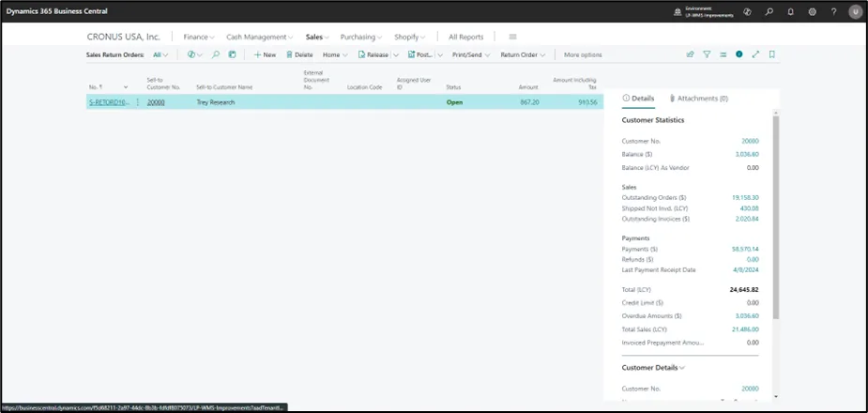The image size is (868, 413).
Task: Click the Trey Research cell
Action: pyautogui.click(x=216, y=102)
